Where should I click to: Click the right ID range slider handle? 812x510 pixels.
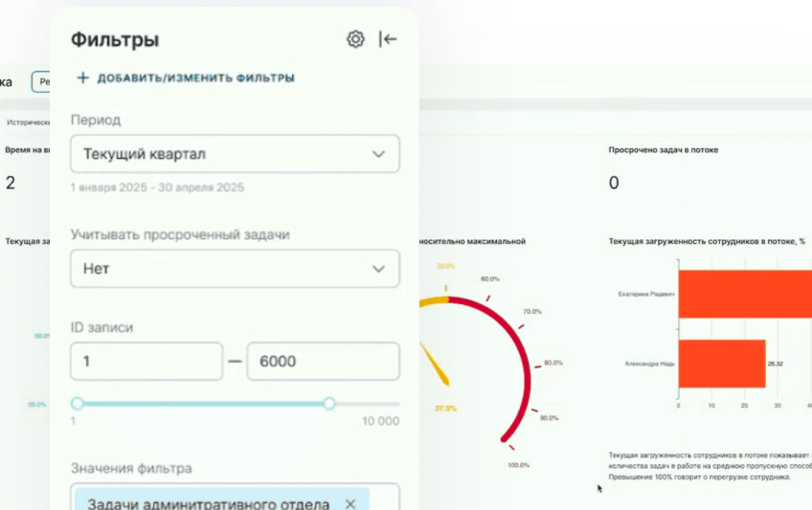(329, 404)
